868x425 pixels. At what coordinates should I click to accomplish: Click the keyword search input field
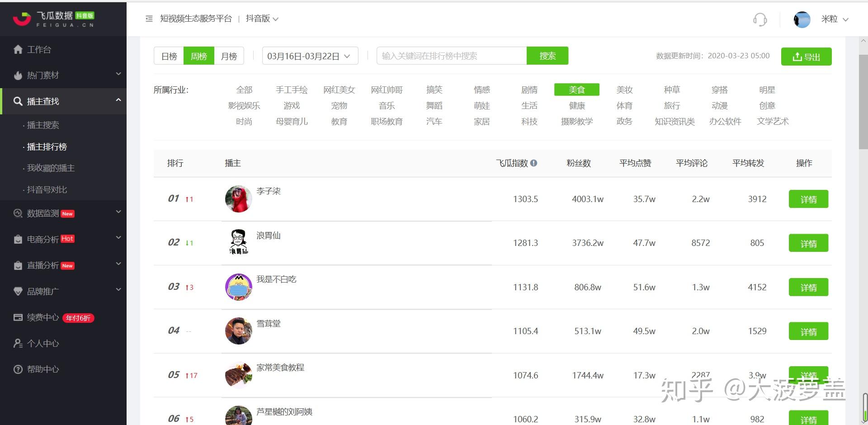(452, 56)
